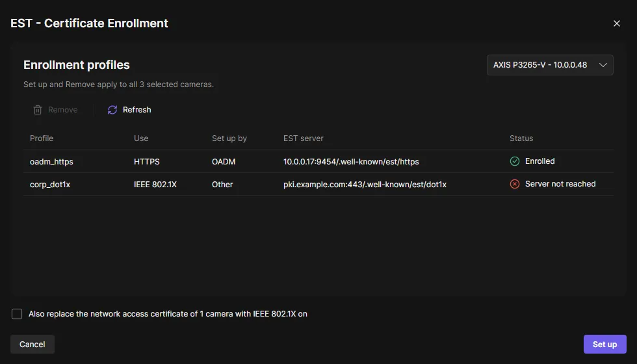Click the Set up button
The image size is (637, 364).
pyautogui.click(x=604, y=344)
